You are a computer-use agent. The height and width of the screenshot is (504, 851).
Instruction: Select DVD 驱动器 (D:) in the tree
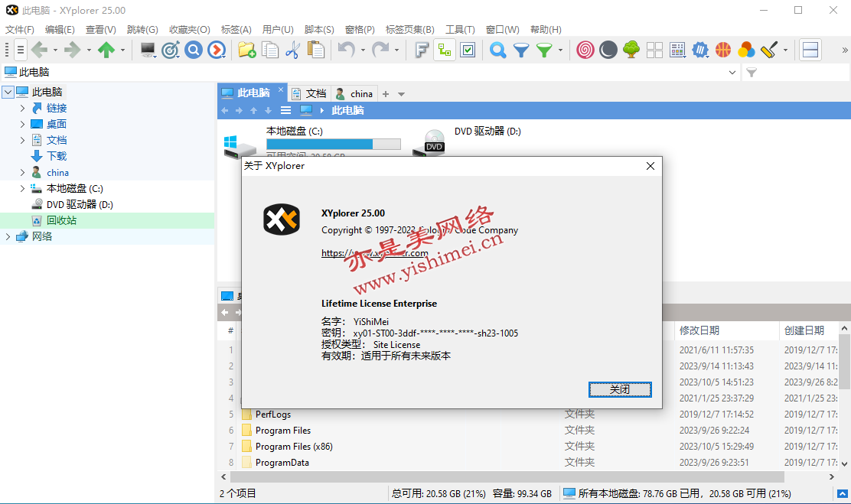point(80,204)
